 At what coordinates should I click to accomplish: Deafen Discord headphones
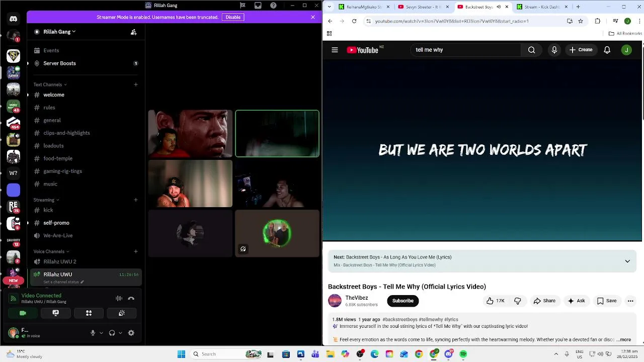(112, 333)
